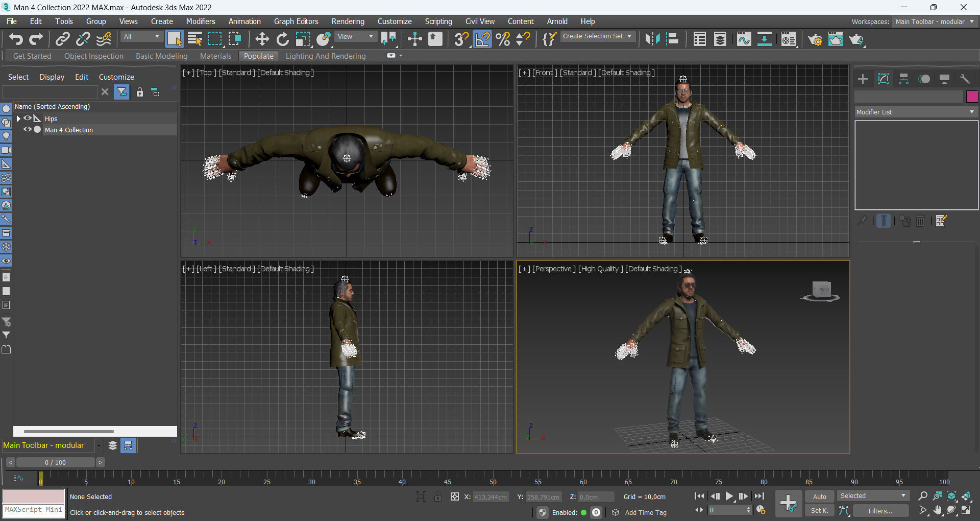Open Select by Name list icon
The image size is (980, 521).
point(195,39)
